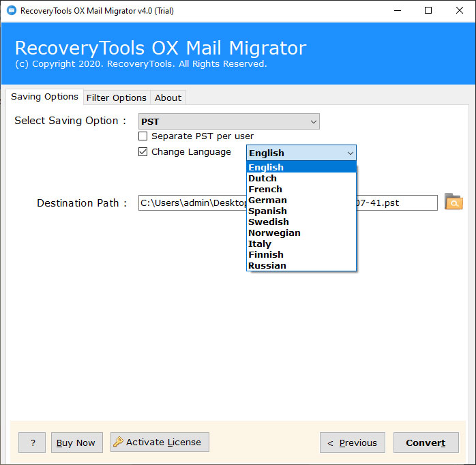Viewport: 476px width, 465px height.
Task: Click the Destination Path text field
Action: (x=288, y=202)
